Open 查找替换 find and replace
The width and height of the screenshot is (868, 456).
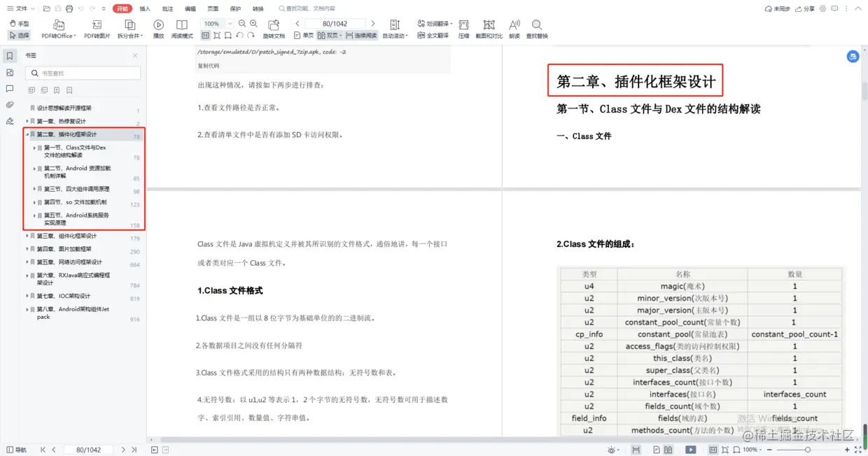pyautogui.click(x=537, y=29)
